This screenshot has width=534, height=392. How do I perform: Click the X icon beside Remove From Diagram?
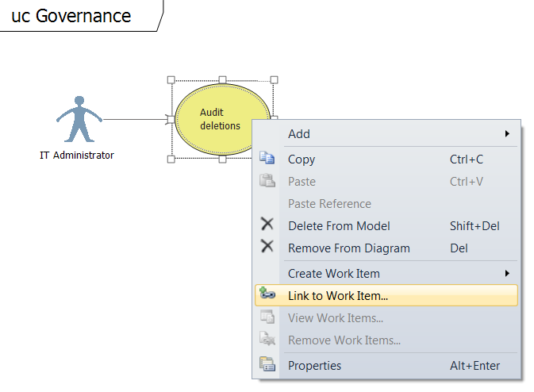267,246
